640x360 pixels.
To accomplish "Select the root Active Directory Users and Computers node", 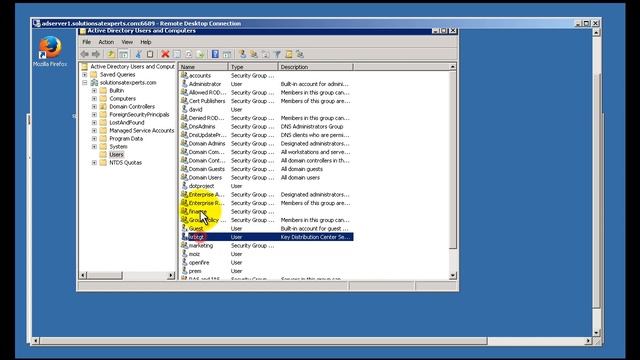I will [132, 67].
